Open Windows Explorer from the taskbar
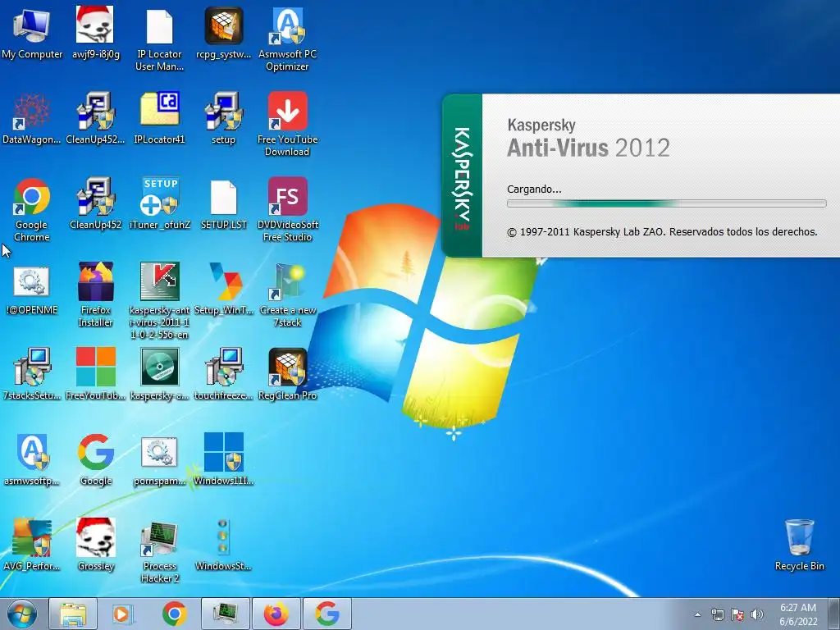Screen dimensions: 840x630 pos(73,614)
